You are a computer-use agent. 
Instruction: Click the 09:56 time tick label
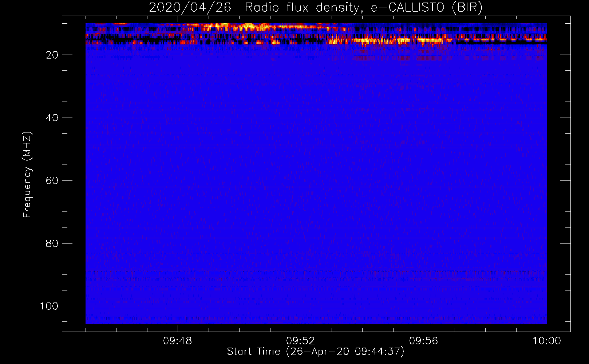click(x=423, y=341)
